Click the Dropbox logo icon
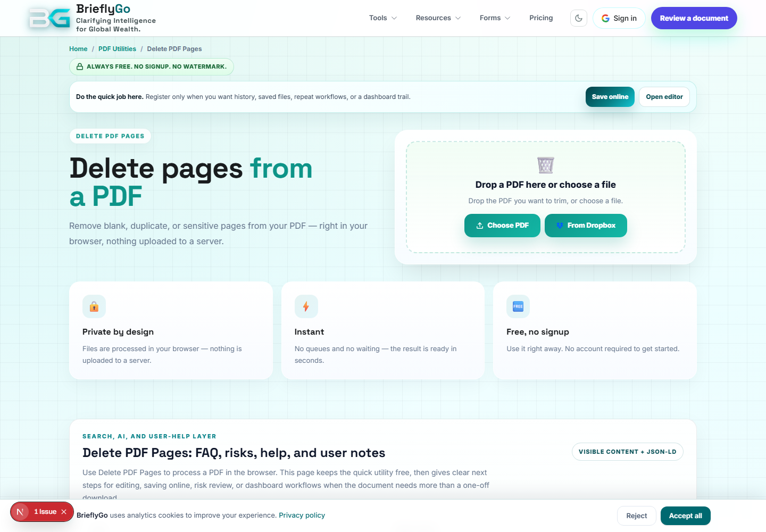The height and width of the screenshot is (532, 766). point(560,226)
